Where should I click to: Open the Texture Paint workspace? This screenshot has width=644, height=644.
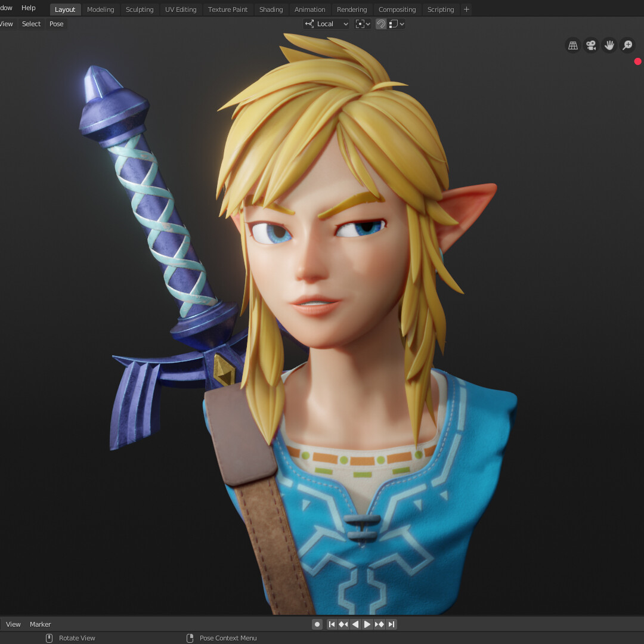coord(228,10)
